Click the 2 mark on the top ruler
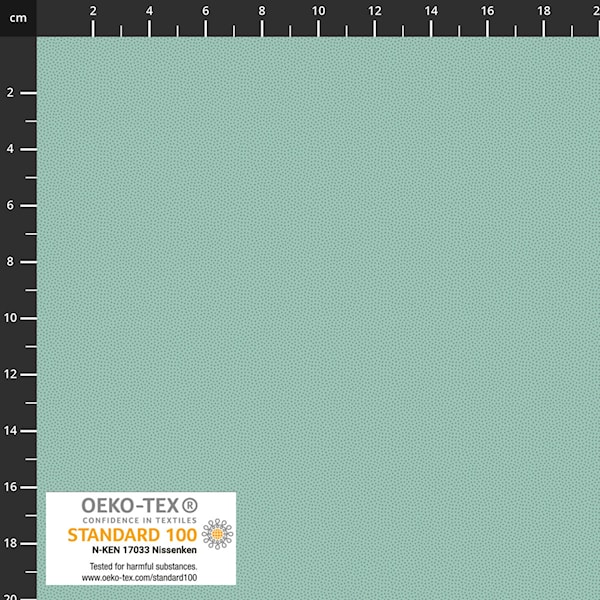The height and width of the screenshot is (600, 600). click(93, 11)
